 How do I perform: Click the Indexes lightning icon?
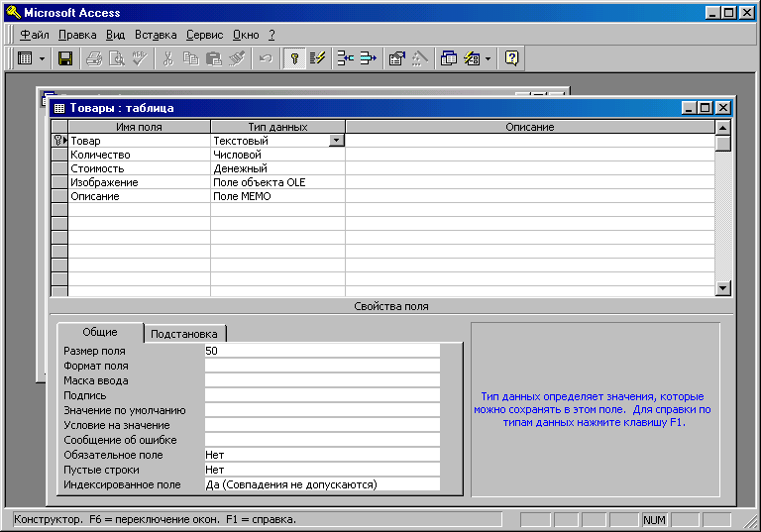[317, 58]
